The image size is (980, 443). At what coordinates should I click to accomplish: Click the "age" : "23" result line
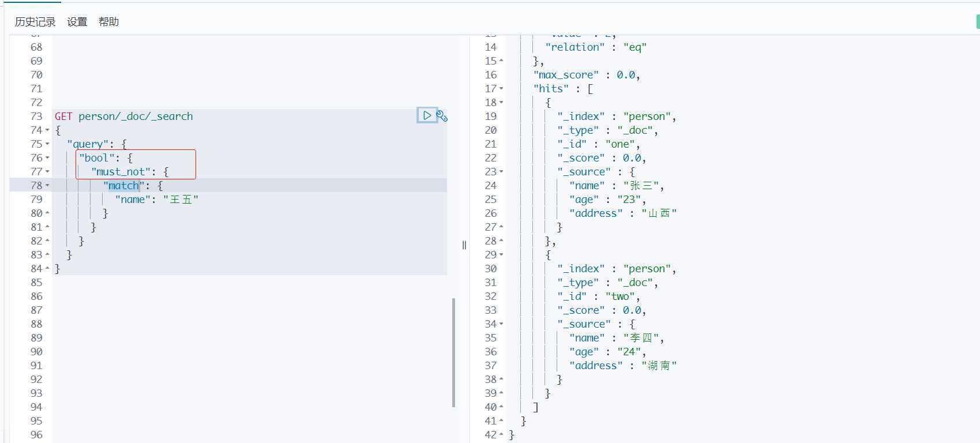(x=607, y=200)
